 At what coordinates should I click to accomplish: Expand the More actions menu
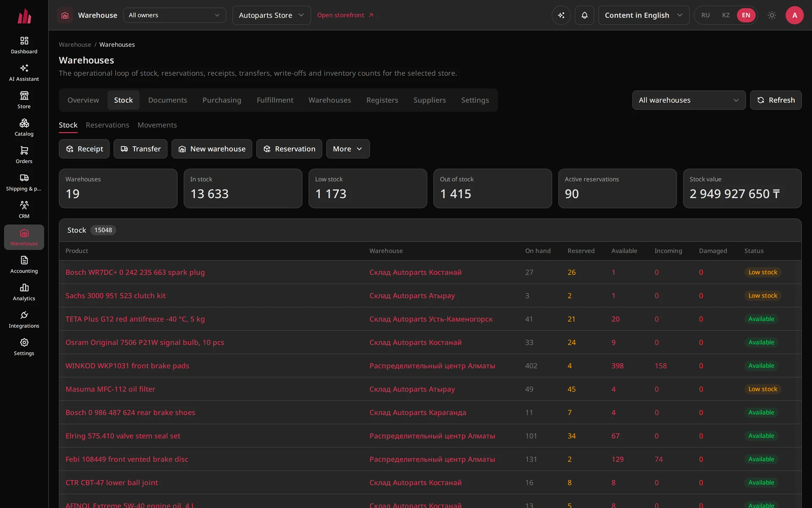click(x=348, y=149)
